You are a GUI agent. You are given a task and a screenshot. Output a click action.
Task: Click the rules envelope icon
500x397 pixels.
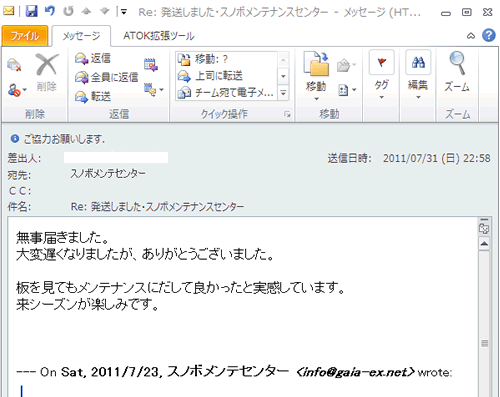pyautogui.click(x=346, y=65)
